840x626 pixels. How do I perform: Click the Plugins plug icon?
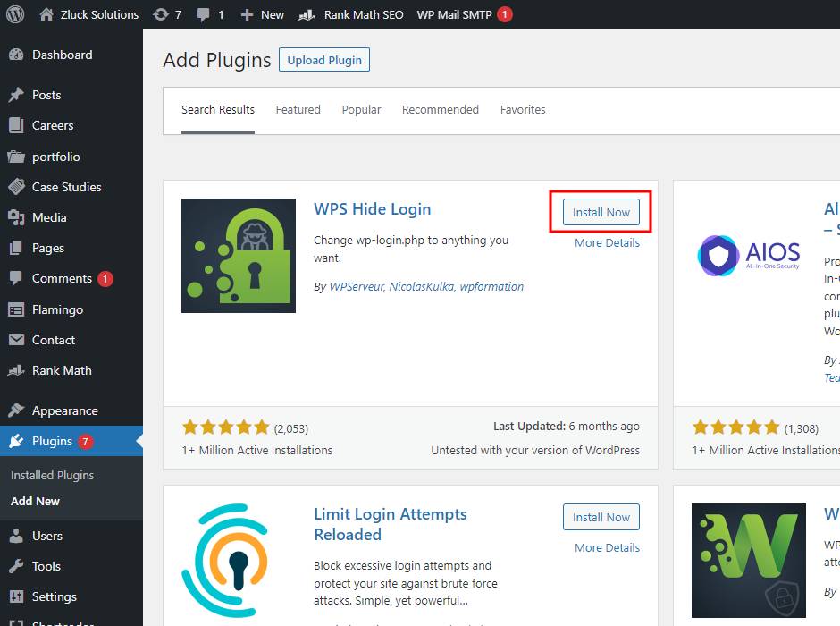pyautogui.click(x=17, y=441)
